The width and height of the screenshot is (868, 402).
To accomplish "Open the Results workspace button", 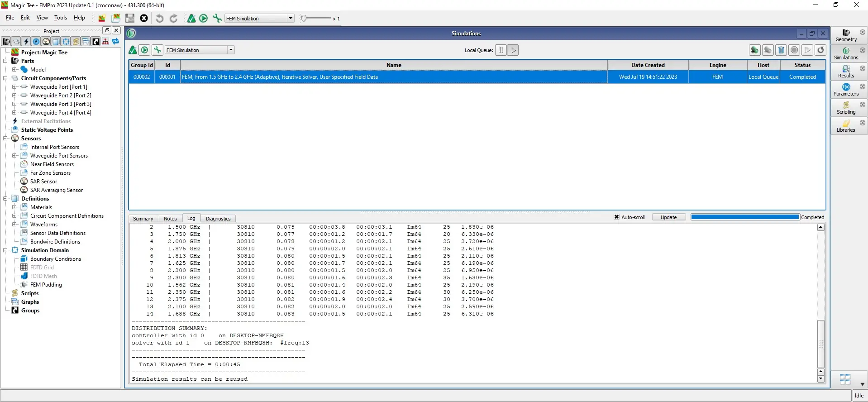I will point(846,72).
